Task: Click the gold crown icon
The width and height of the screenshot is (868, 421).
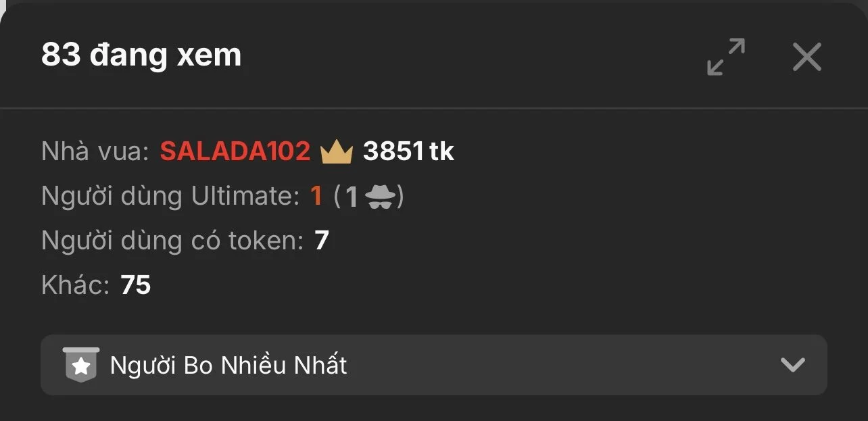Action: pos(337,152)
